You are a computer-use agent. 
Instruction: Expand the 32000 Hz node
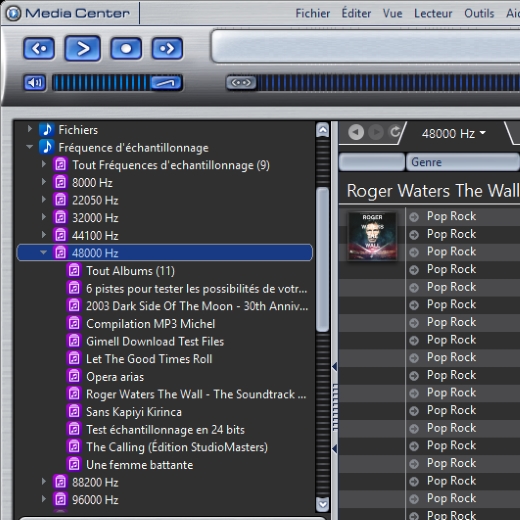(44, 217)
